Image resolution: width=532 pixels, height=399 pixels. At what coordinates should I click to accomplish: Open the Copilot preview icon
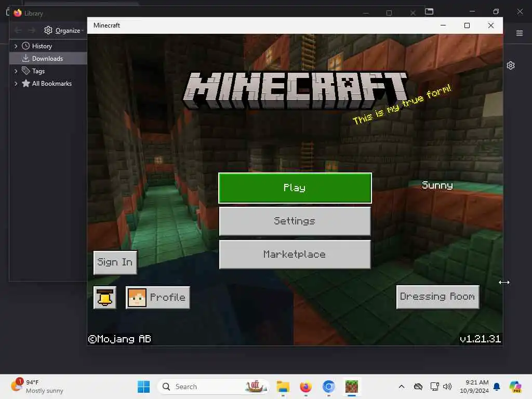point(515,387)
